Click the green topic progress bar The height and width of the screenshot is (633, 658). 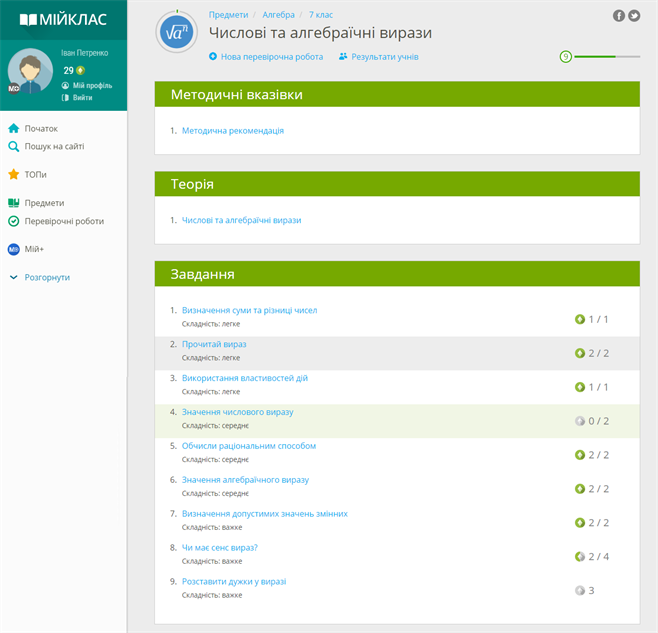(x=607, y=56)
